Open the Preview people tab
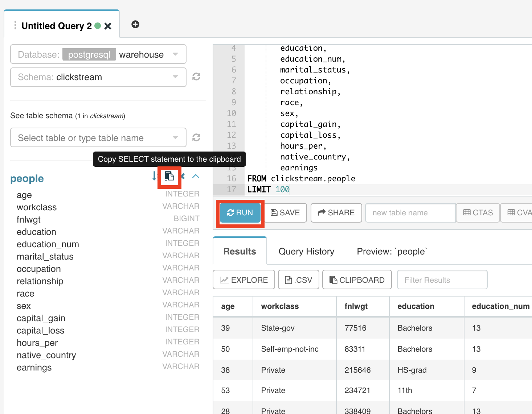 [x=392, y=252]
